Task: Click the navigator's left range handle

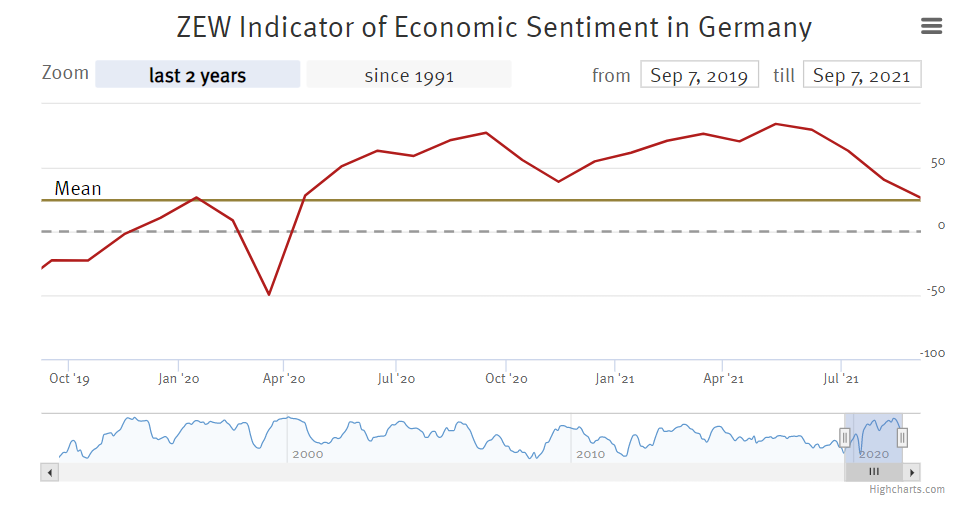Action: click(844, 437)
